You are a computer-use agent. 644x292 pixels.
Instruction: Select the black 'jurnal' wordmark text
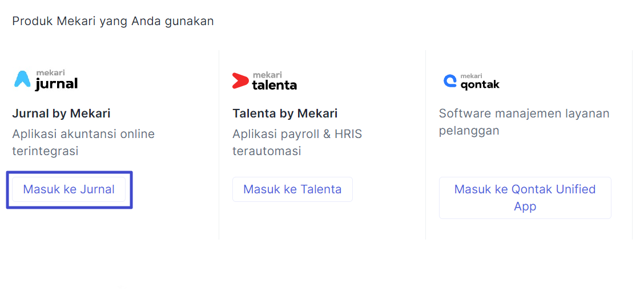(x=57, y=84)
